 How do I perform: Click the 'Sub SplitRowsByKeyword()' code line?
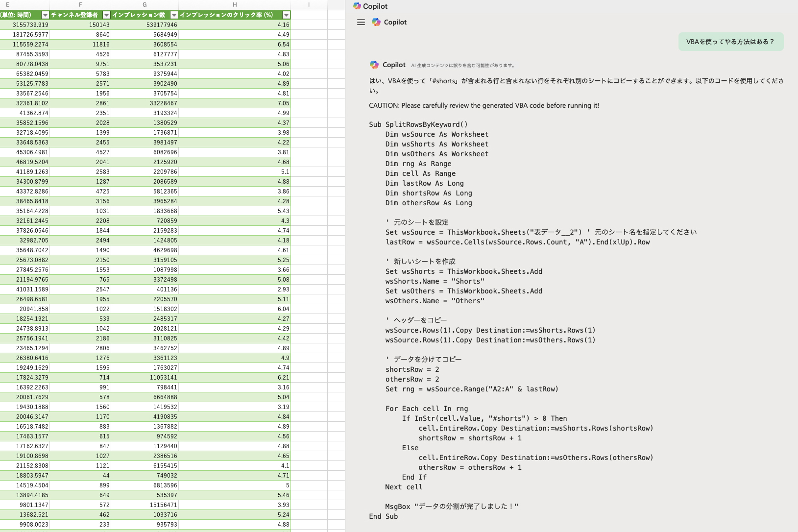coord(418,124)
